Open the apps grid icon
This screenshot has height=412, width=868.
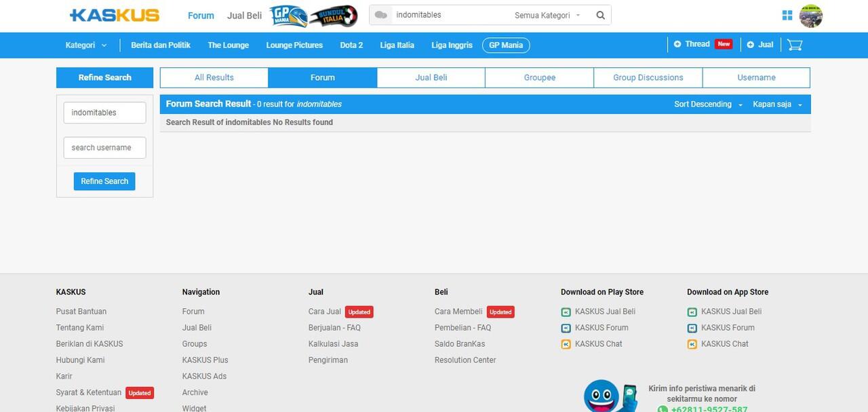[x=787, y=15]
